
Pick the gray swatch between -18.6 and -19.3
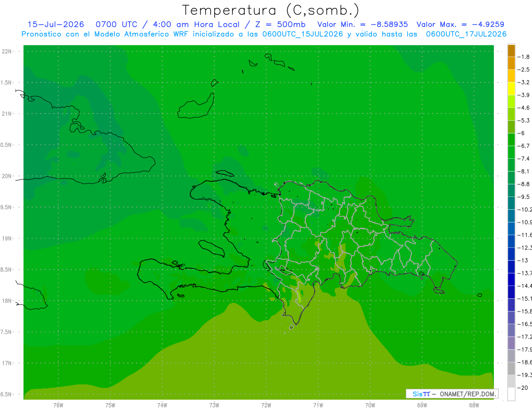point(511,368)
